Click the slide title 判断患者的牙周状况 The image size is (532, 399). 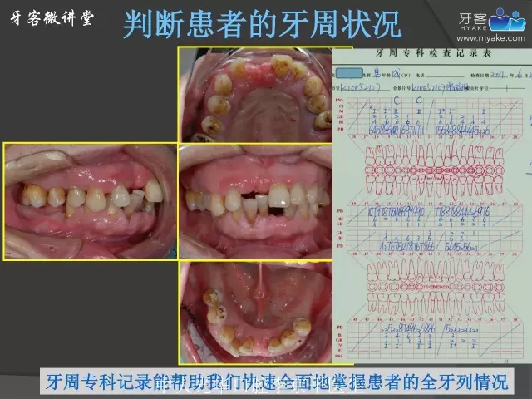point(263,23)
